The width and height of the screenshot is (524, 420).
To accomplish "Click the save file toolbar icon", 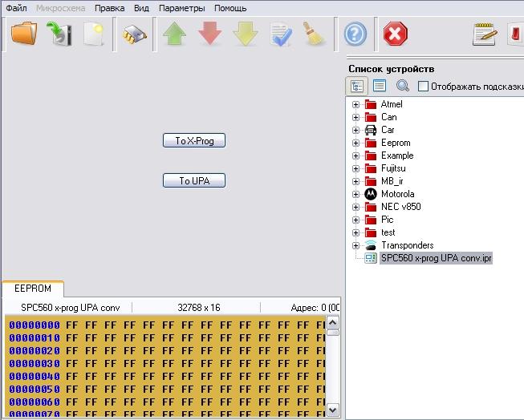I will [61, 34].
